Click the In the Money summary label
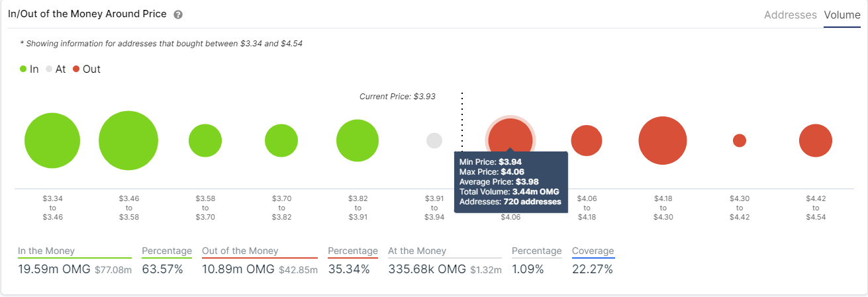 pyautogui.click(x=46, y=251)
